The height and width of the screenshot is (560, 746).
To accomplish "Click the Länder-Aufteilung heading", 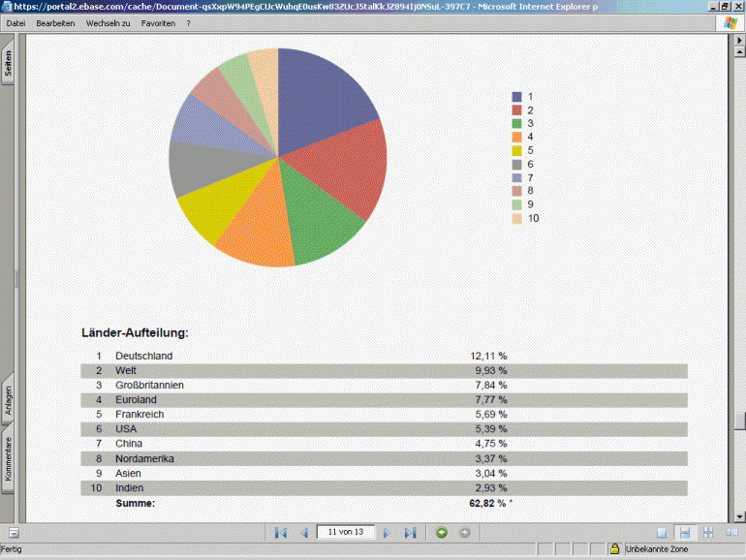I will (x=135, y=333).
